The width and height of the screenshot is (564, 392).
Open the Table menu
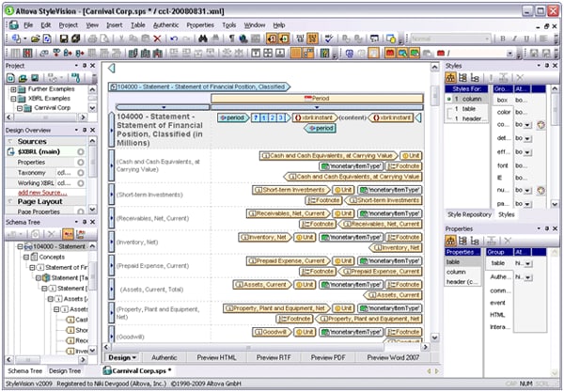pyautogui.click(x=138, y=25)
